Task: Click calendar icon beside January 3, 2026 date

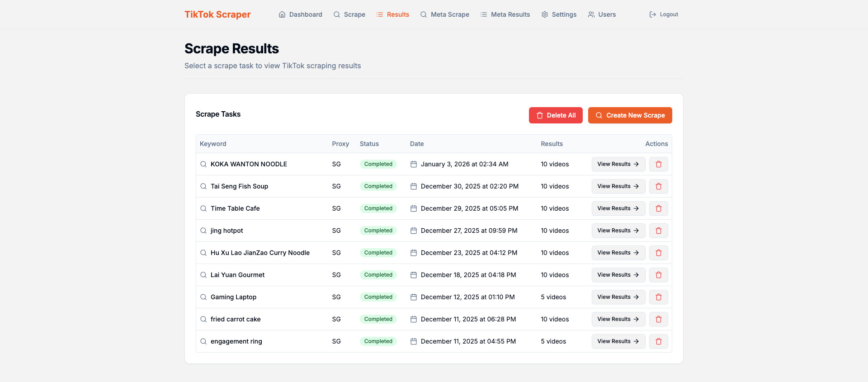Action: (x=413, y=164)
